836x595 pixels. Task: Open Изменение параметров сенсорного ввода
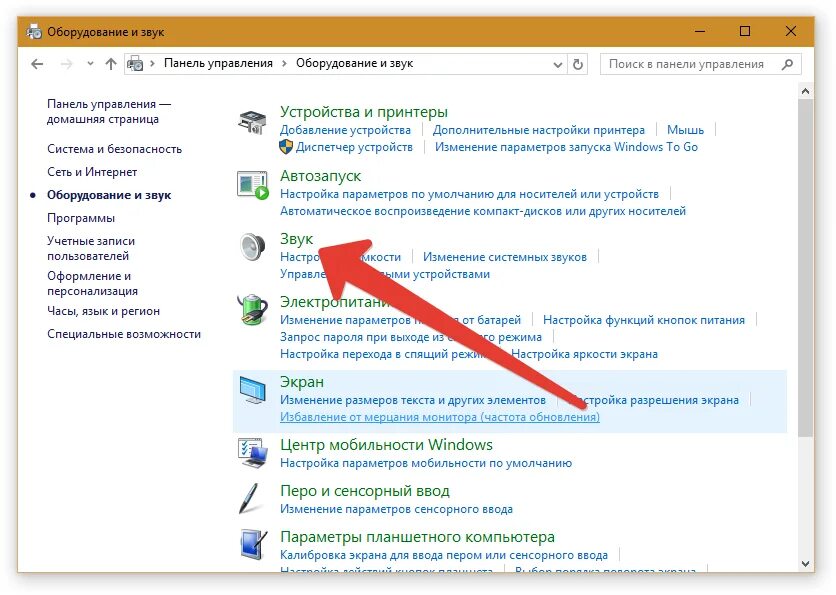click(x=396, y=509)
